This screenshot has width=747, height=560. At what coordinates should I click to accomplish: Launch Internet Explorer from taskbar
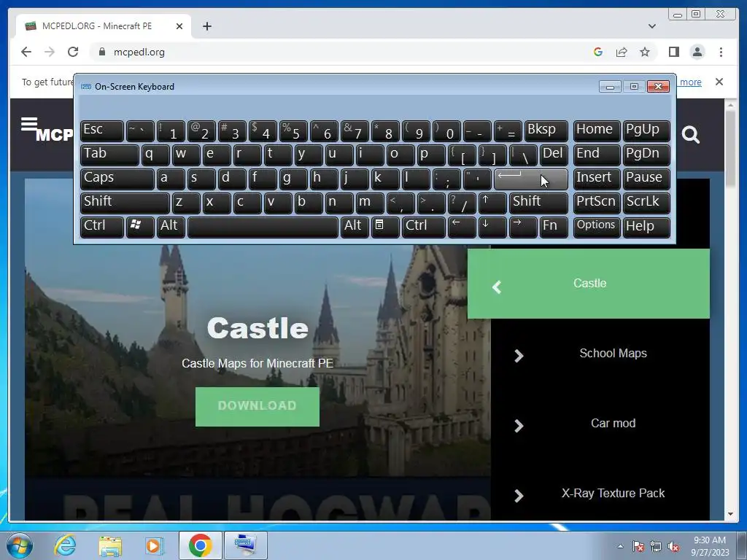[65, 545]
